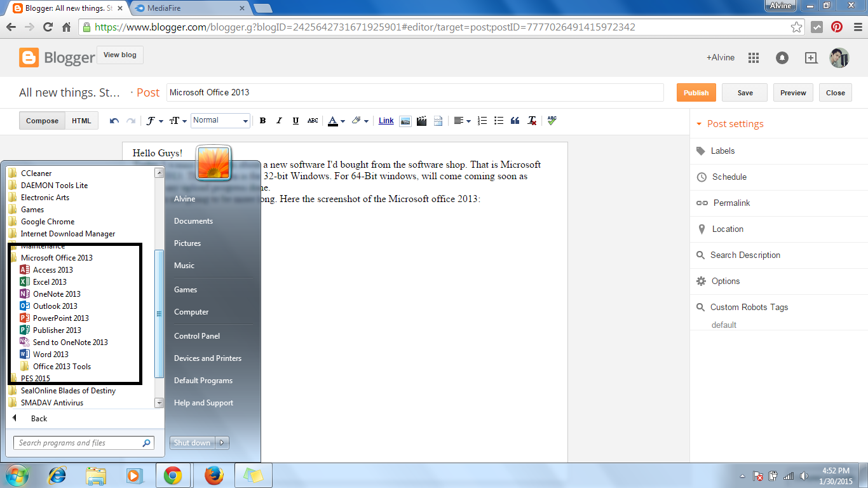Reload the page in Chrome
The image size is (868, 488).
(48, 27)
